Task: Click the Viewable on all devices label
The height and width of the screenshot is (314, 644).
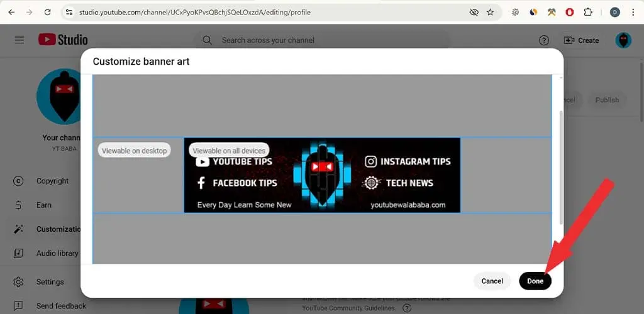Action: (229, 151)
